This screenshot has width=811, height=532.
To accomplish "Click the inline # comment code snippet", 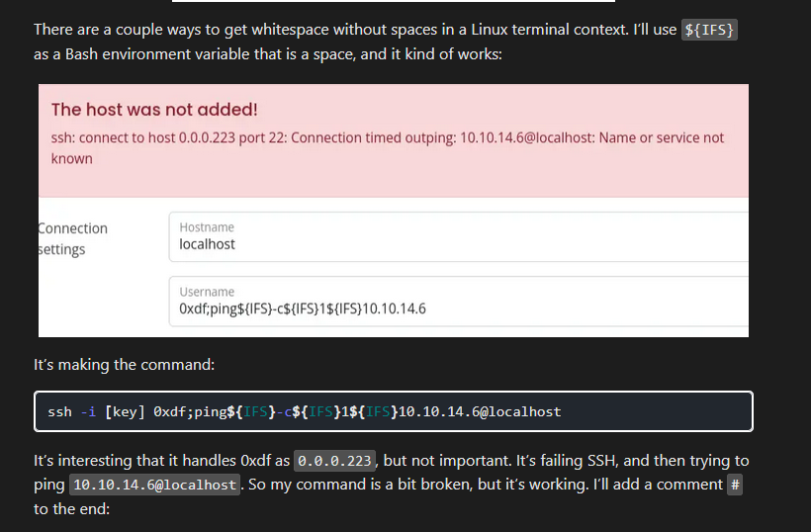I will coord(735,485).
